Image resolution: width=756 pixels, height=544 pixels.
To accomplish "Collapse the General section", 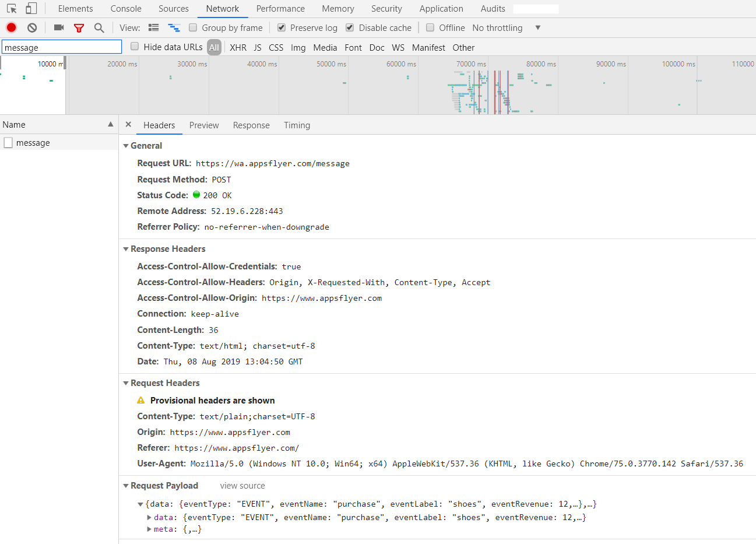I will (x=126, y=146).
